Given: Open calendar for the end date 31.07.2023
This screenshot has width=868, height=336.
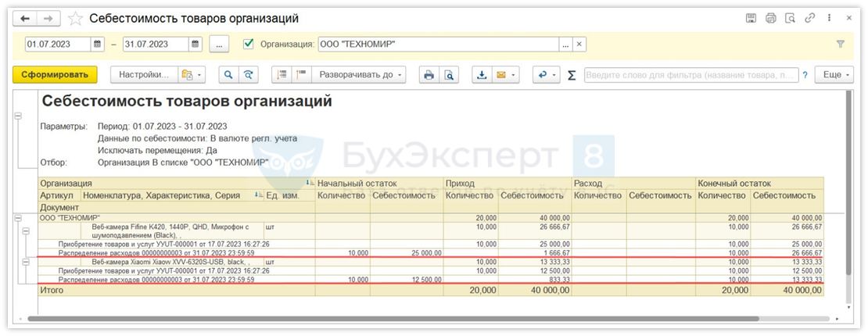Looking at the screenshot, I should point(195,45).
